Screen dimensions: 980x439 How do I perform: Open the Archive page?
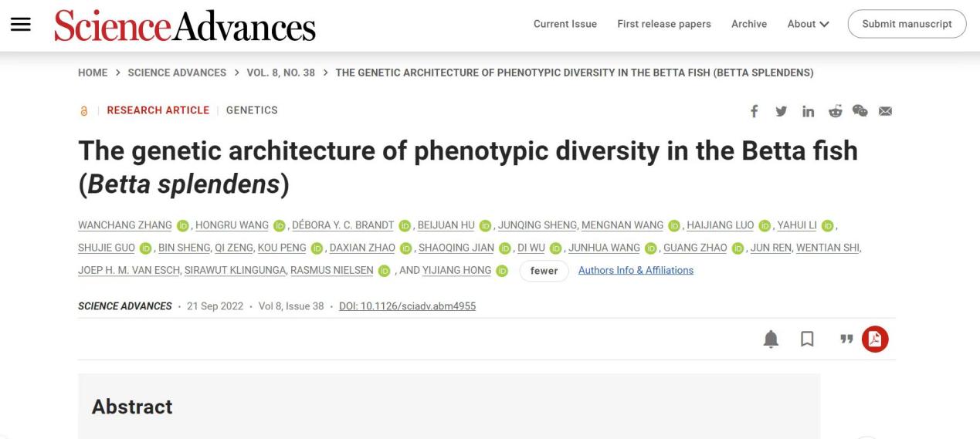tap(749, 24)
